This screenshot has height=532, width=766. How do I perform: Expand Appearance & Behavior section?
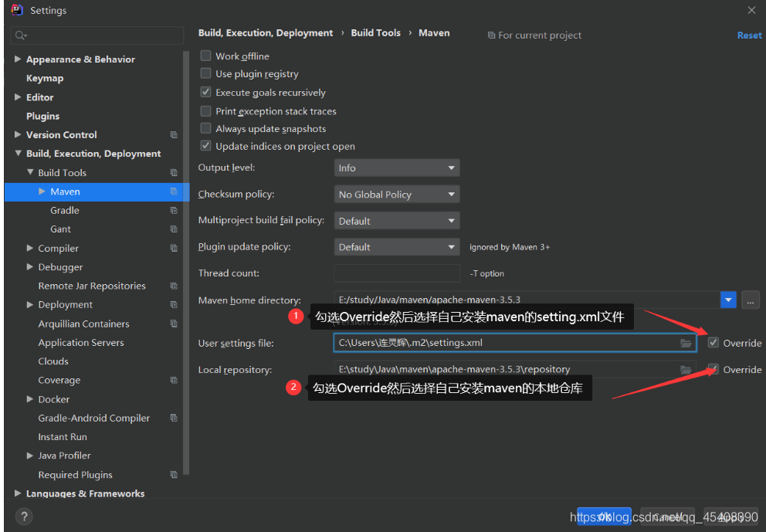pyautogui.click(x=18, y=59)
